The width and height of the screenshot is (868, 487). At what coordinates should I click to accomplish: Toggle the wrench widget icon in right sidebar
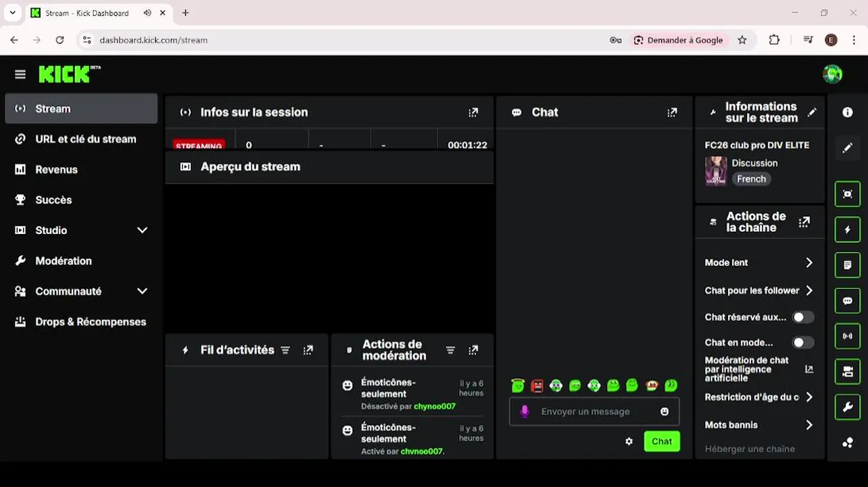[x=848, y=407]
